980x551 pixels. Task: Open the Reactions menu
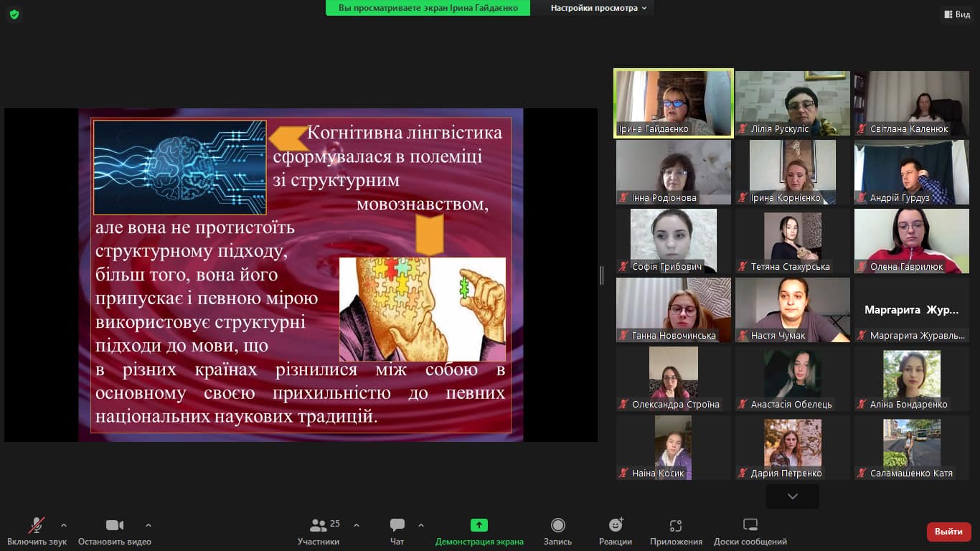[x=616, y=525]
